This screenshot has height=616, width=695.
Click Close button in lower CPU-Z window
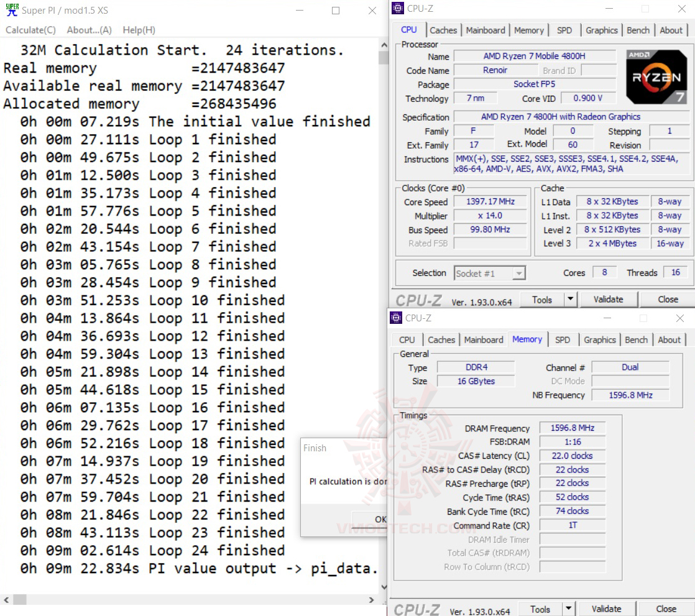(666, 609)
